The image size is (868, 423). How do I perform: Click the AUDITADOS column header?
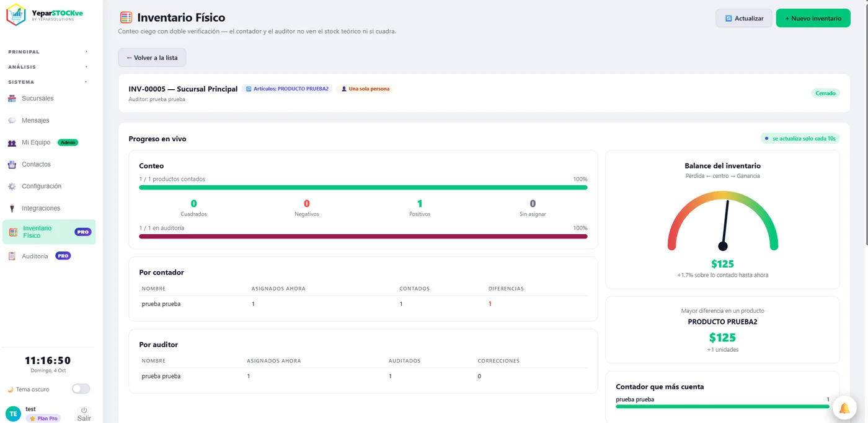pos(404,361)
